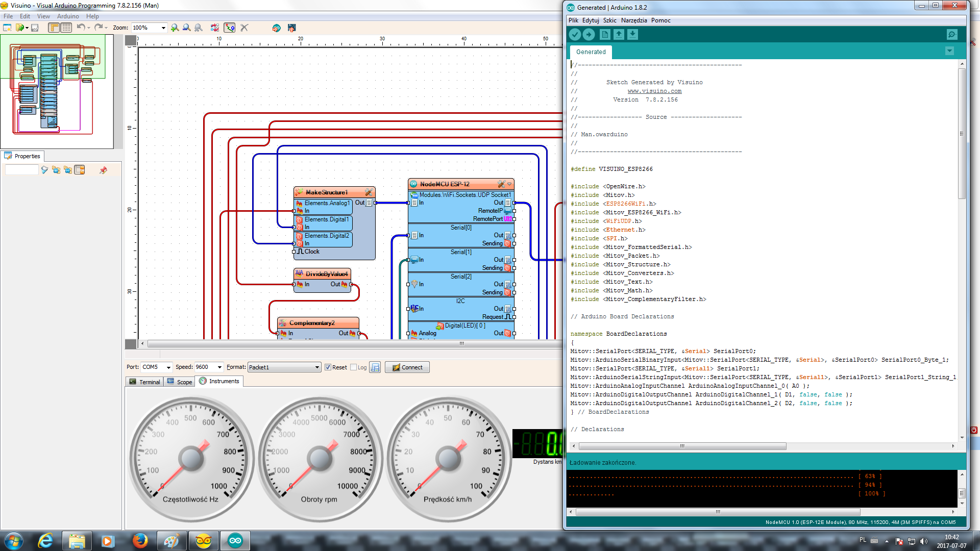Open the tab menu dropdown in Arduino IDE
The height and width of the screenshot is (551, 980).
click(949, 51)
